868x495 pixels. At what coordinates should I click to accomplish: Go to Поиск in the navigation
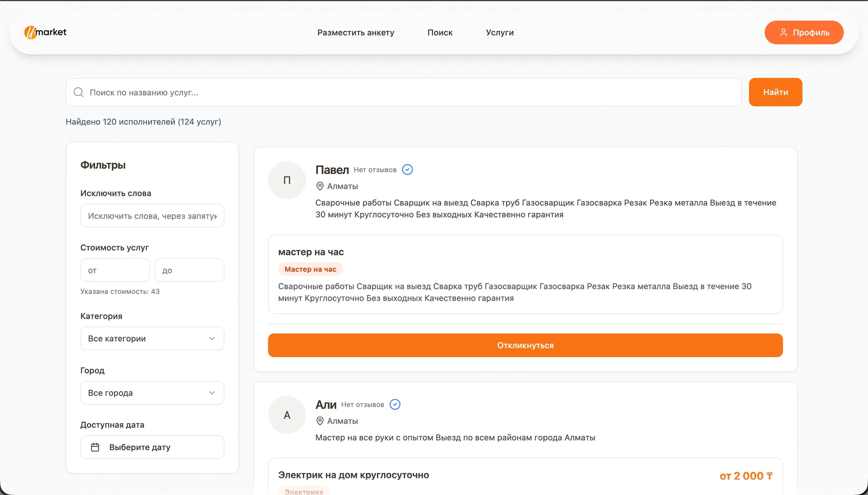[440, 33]
